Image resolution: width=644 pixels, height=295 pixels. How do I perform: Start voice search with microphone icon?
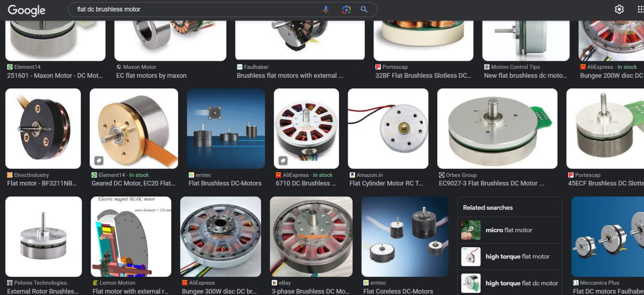point(326,10)
